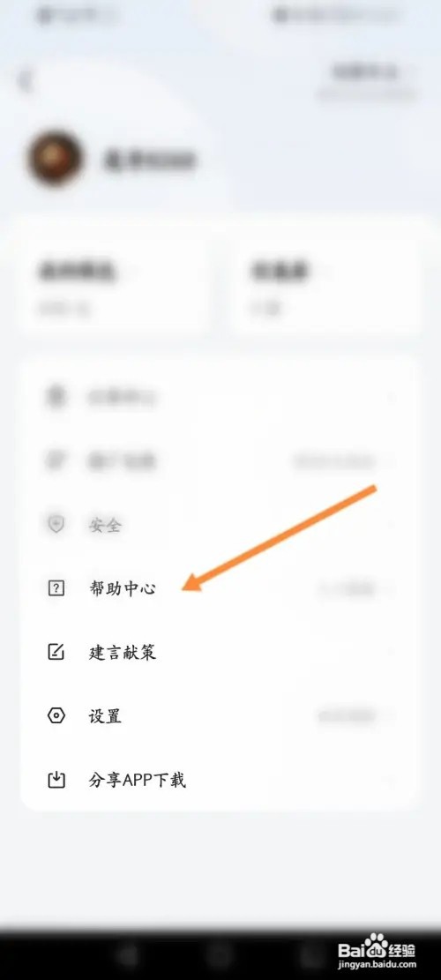
Task: Click the download tray icon beside 分享APP下载
Action: pos(56,780)
